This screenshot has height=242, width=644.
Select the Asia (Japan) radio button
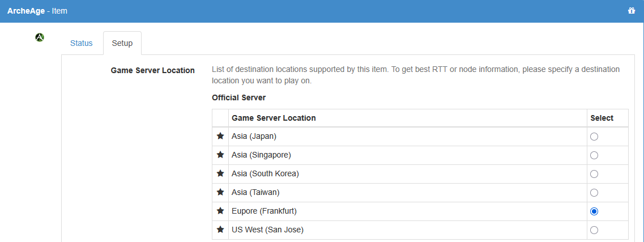click(594, 137)
